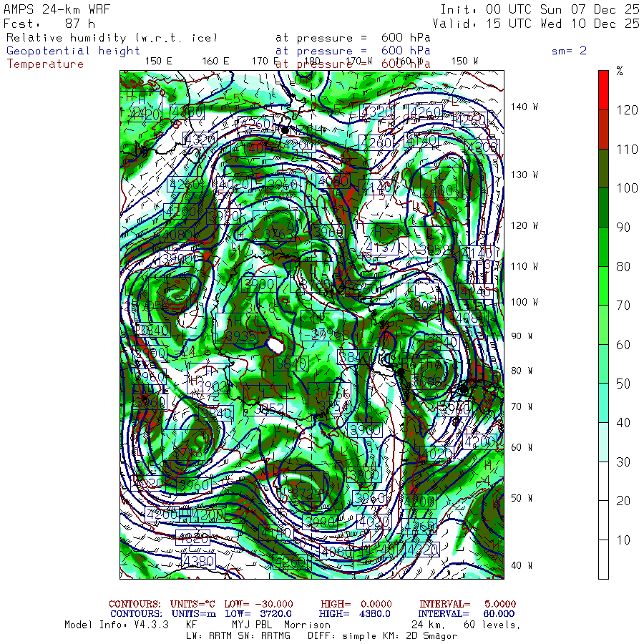Click the red 'LOW= -30.000' value
Image resolution: width=644 pixels, height=644 pixels.
259,604
